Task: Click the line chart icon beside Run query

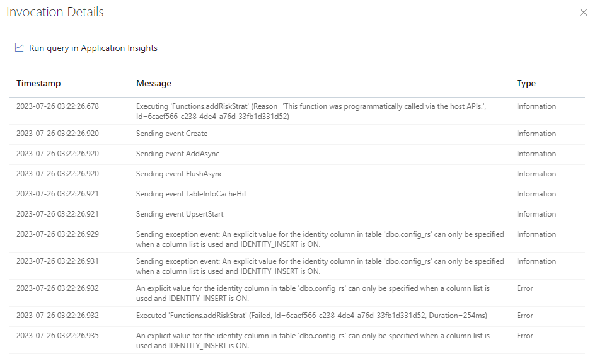Action: 19,47
